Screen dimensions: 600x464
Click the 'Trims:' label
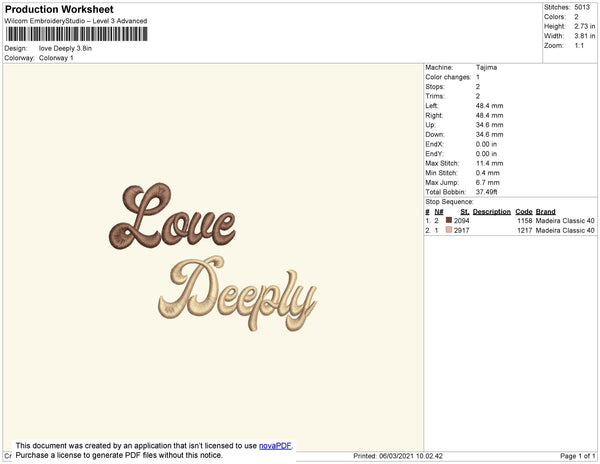435,96
